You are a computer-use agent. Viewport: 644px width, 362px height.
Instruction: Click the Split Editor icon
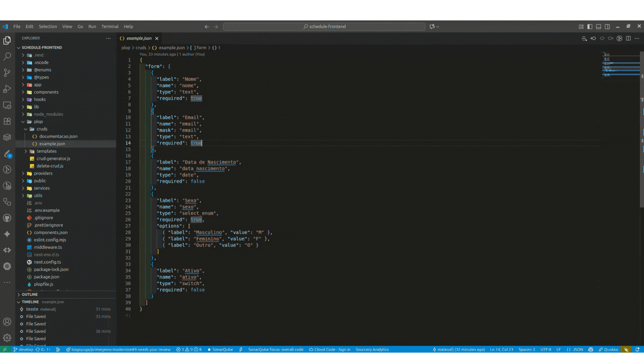628,38
